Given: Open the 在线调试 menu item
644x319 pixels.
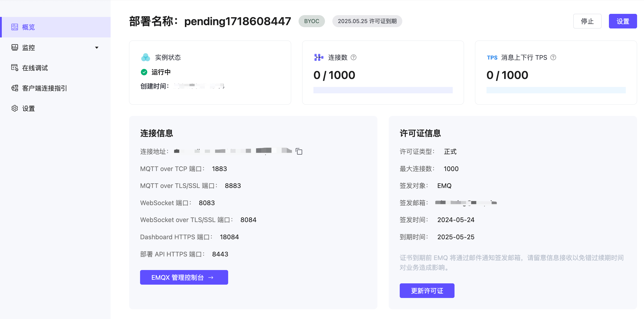Looking at the screenshot, I should click(x=35, y=68).
